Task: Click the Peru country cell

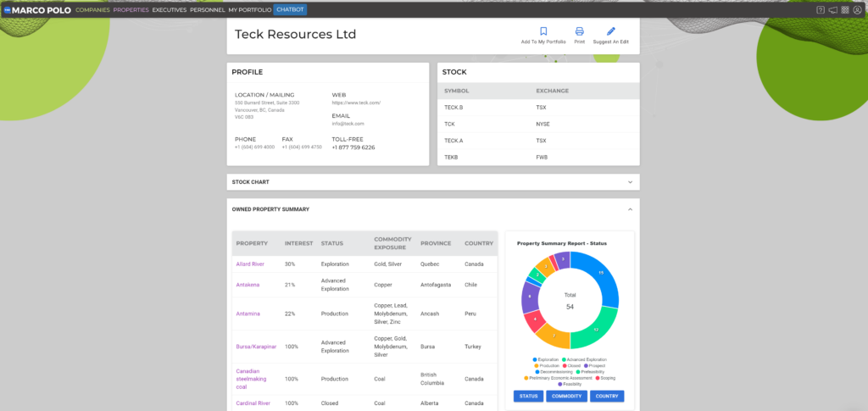Action: (x=470, y=314)
